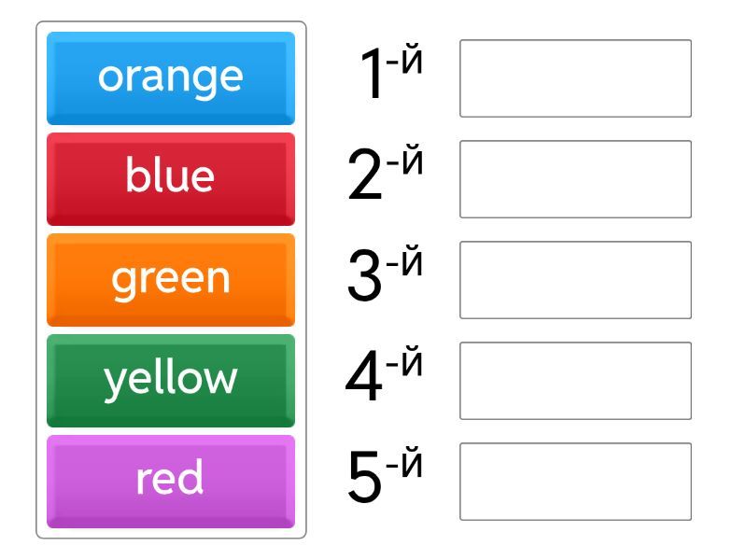Select the 5-й ordinal label
Viewport: 747px width, 560px height.
coord(385,478)
